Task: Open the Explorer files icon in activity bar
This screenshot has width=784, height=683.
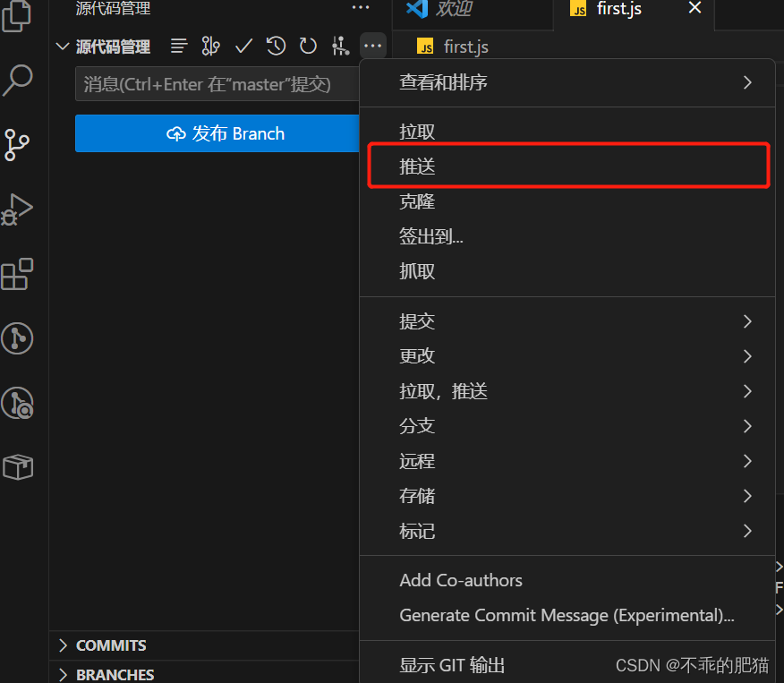Action: click(17, 16)
